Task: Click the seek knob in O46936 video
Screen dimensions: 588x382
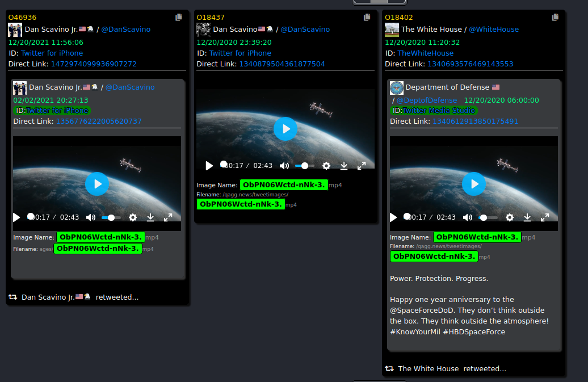Action: coord(31,216)
